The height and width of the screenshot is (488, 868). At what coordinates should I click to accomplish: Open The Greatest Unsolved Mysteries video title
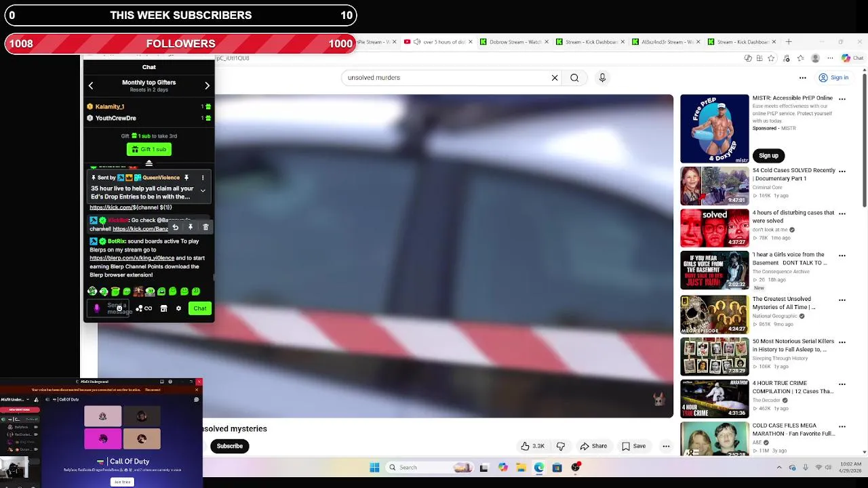[784, 303]
